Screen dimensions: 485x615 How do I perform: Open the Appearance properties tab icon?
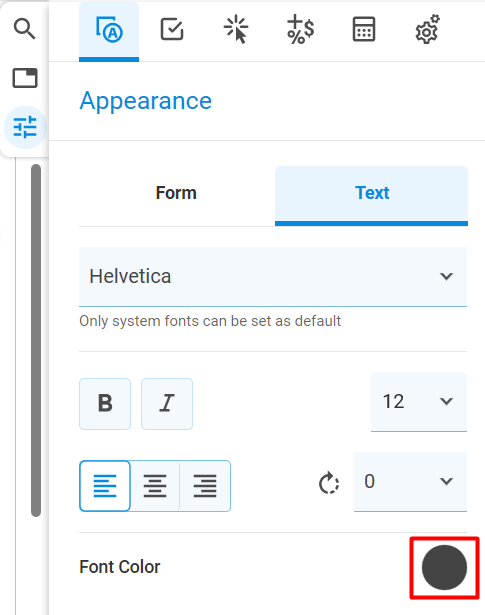pyautogui.click(x=109, y=30)
